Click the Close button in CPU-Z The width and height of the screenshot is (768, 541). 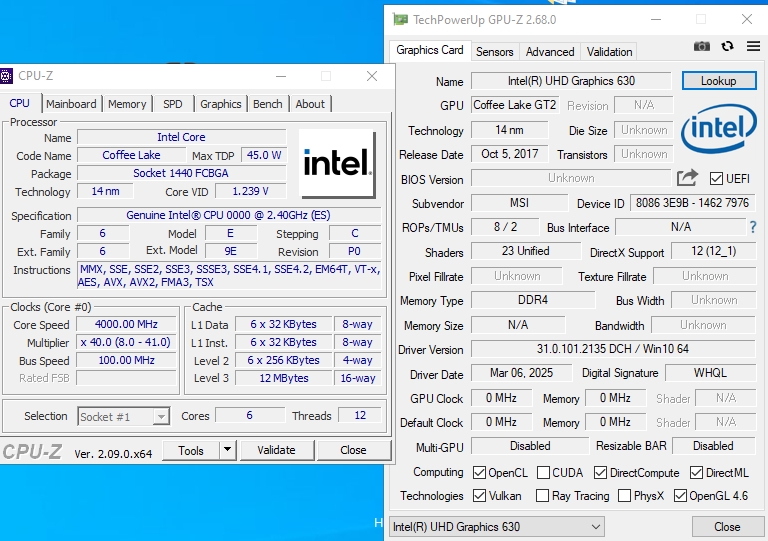coord(353,450)
